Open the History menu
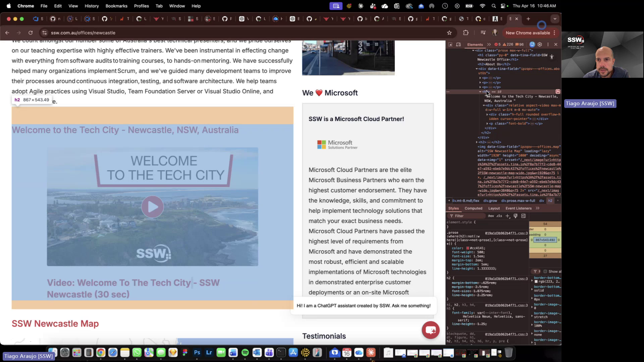Image resolution: width=644 pixels, height=362 pixels. [x=92, y=6]
